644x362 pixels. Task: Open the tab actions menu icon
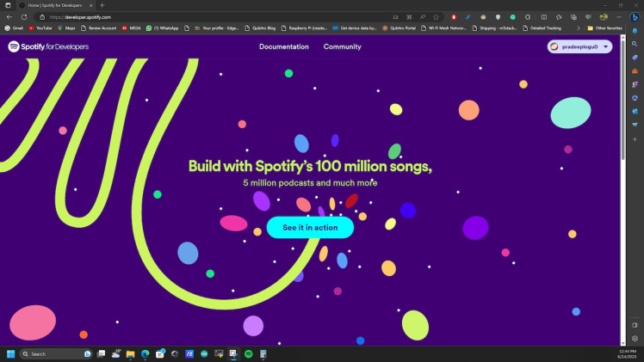(8, 5)
